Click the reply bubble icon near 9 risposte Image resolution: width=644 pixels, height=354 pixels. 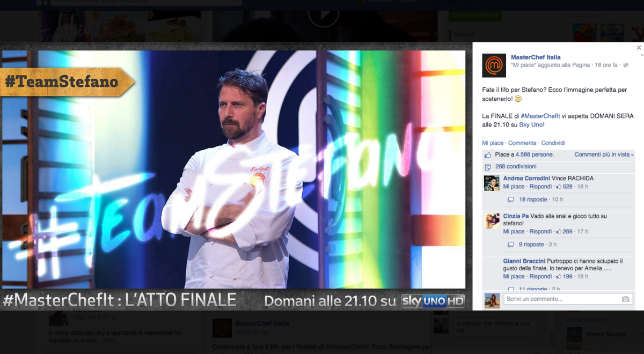click(x=511, y=244)
